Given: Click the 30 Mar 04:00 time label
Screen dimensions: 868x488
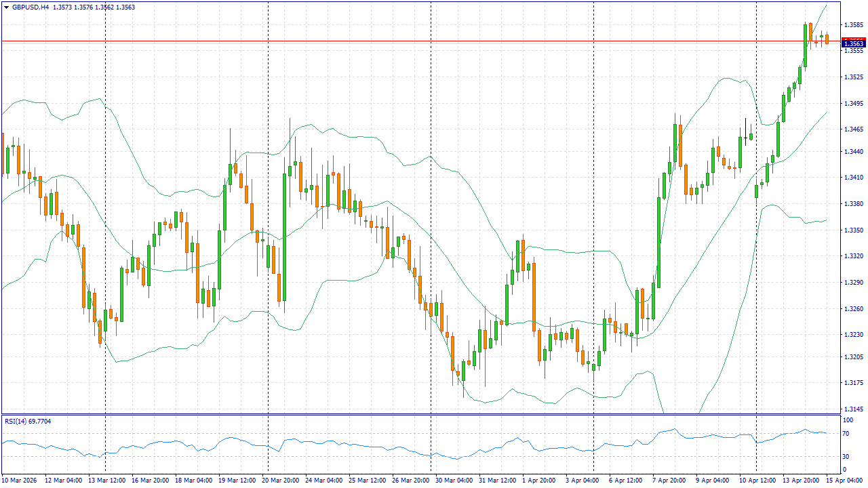Looking at the screenshot, I should pyautogui.click(x=454, y=480).
